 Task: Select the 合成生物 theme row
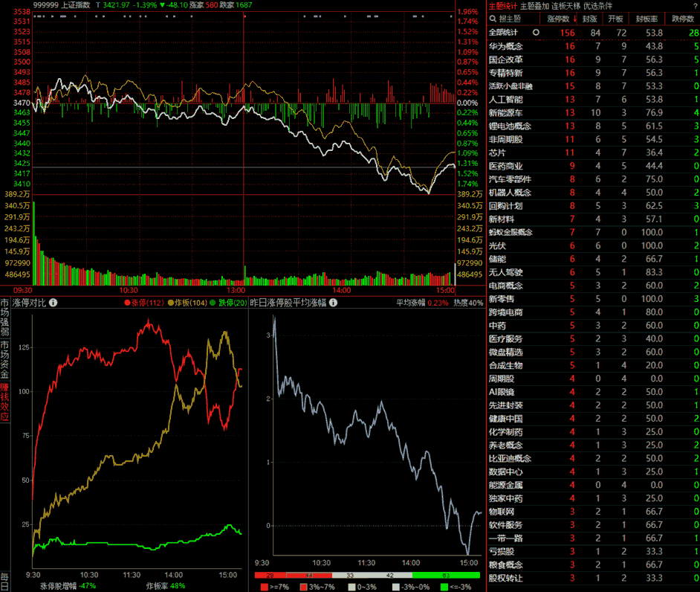[x=594, y=365]
